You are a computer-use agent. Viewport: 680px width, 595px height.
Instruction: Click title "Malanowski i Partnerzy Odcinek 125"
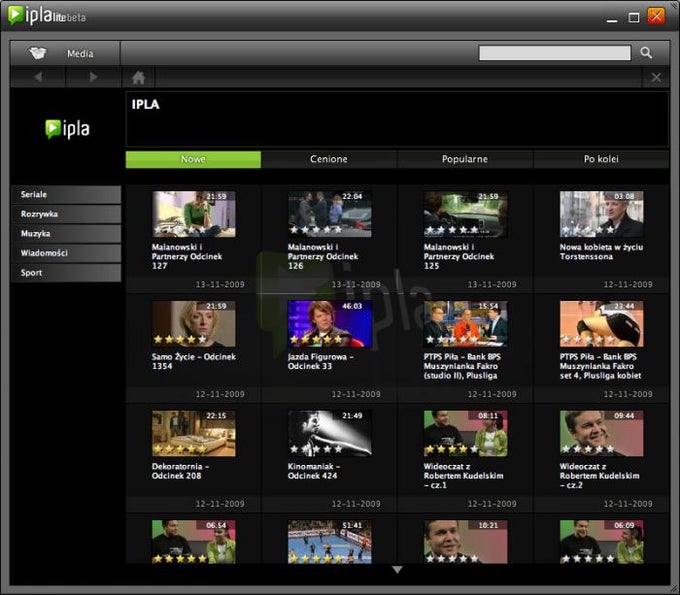(x=459, y=256)
